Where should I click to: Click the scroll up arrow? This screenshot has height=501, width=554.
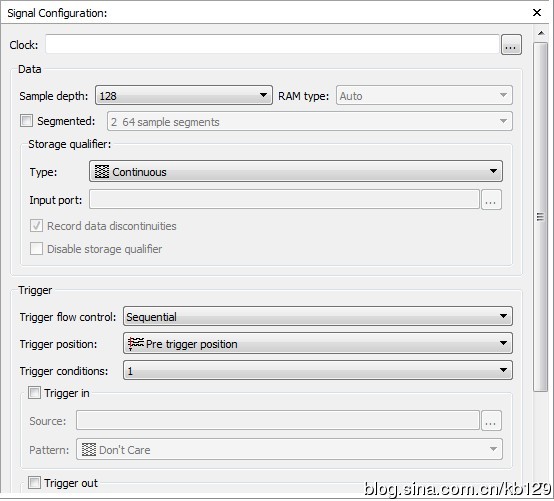click(541, 33)
